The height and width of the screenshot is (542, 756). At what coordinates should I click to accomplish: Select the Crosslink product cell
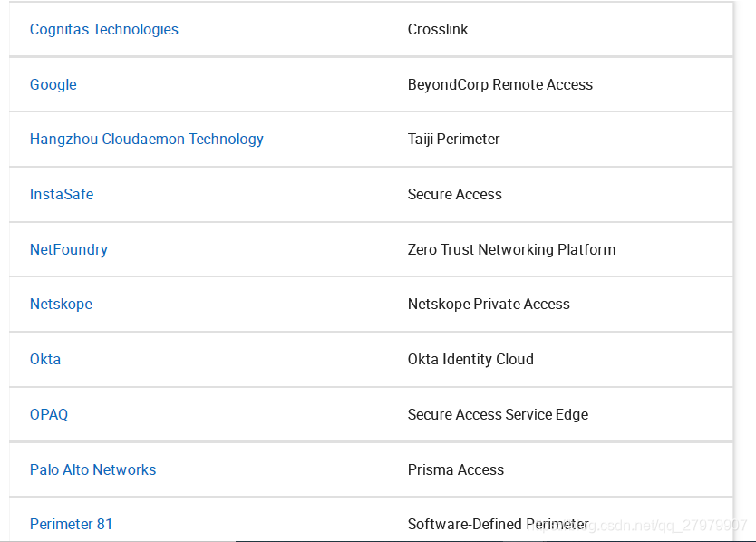point(438,29)
